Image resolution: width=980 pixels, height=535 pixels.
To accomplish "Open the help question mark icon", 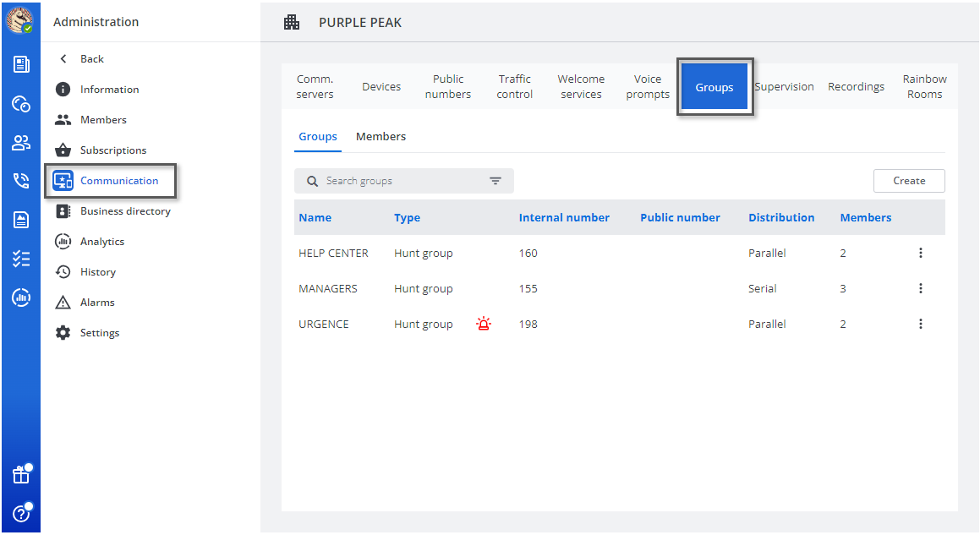I will [x=21, y=513].
